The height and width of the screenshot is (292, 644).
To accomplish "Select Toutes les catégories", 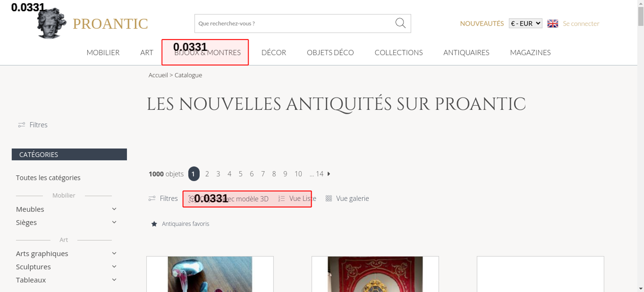I will coord(48,178).
